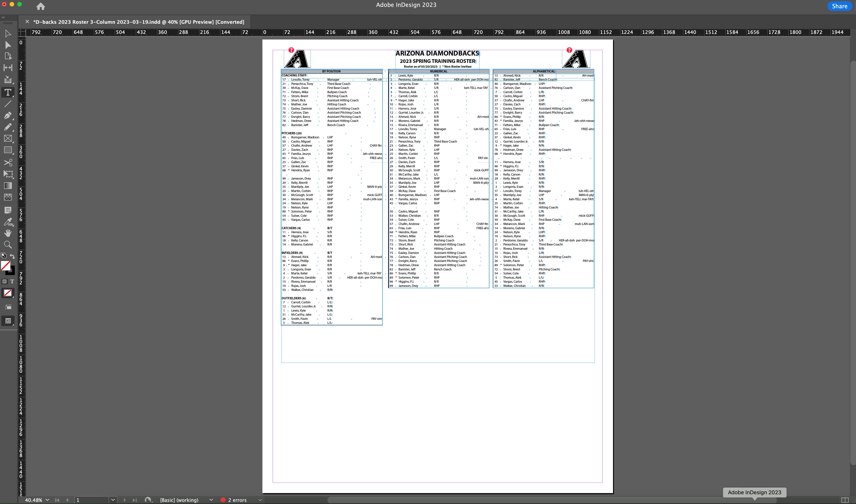This screenshot has height=504, width=856.
Task: Select the D-backs 2023 Roster document tab
Action: tap(139, 22)
